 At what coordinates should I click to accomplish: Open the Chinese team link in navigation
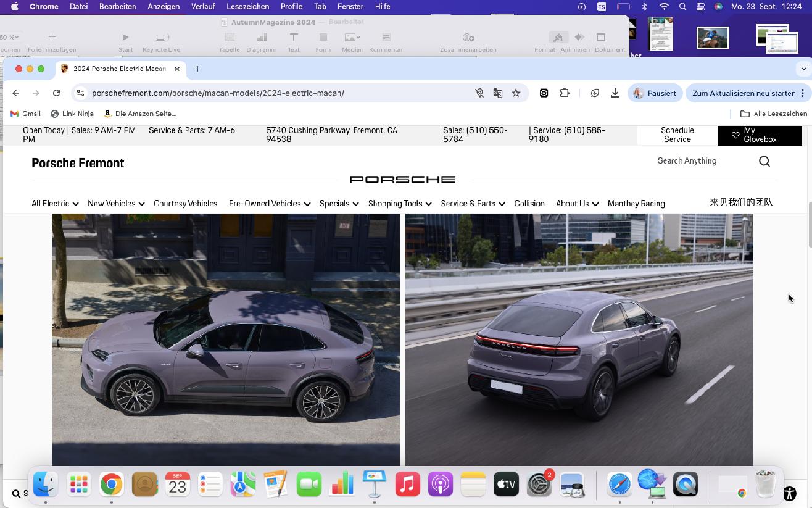pos(741,202)
